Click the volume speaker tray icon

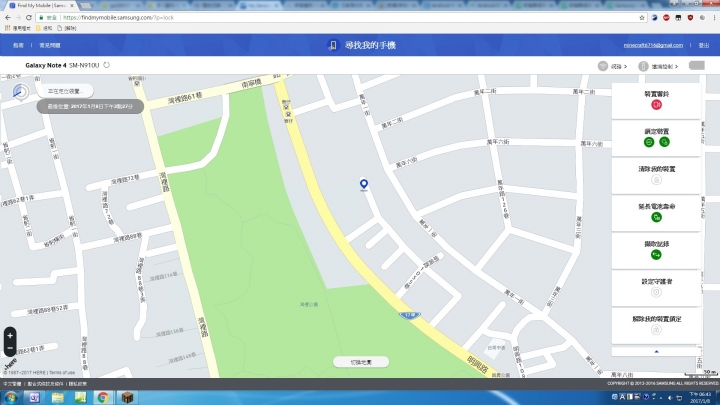pos(670,398)
